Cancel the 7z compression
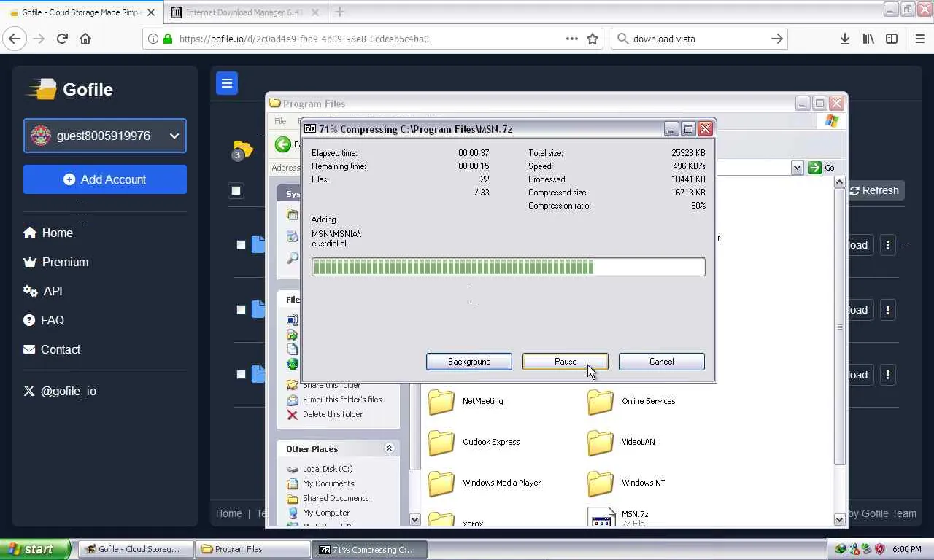Screen dimensions: 934x560 [662, 362]
